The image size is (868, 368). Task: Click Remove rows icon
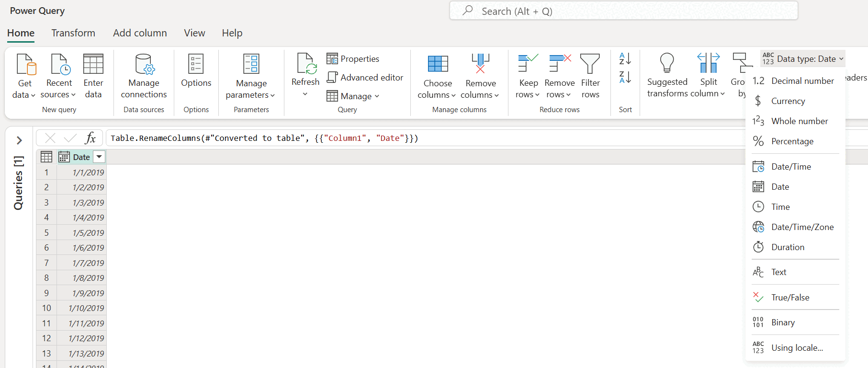coord(560,64)
